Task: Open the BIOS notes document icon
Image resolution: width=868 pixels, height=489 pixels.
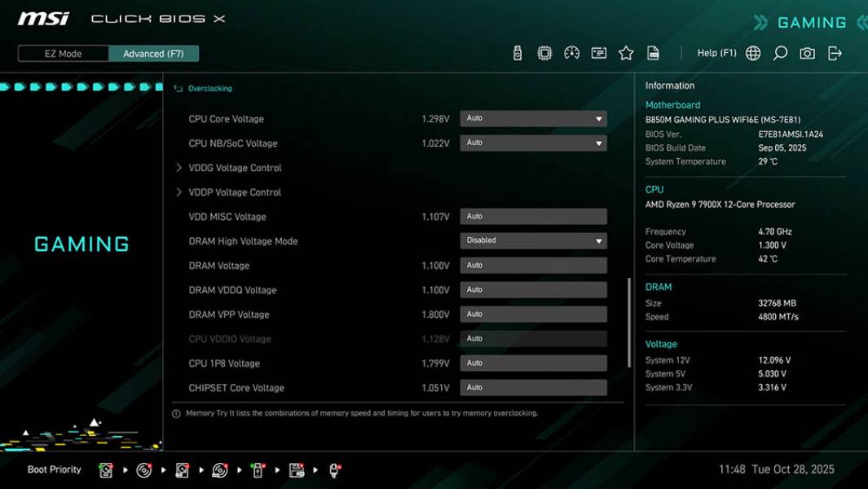Action: [x=654, y=52]
